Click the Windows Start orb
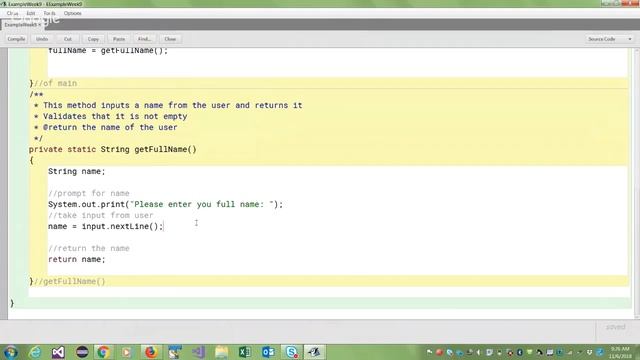 [10, 352]
